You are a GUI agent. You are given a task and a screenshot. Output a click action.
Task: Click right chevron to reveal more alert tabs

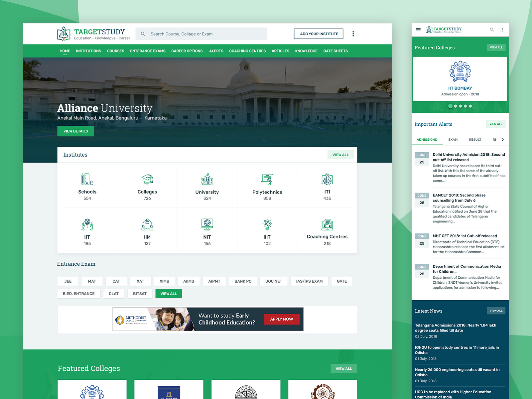click(503, 140)
